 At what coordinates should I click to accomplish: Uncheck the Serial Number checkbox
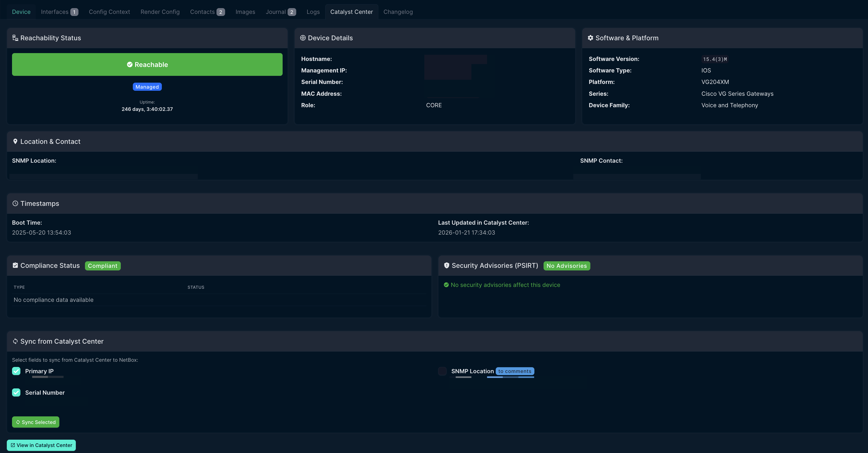(16, 393)
